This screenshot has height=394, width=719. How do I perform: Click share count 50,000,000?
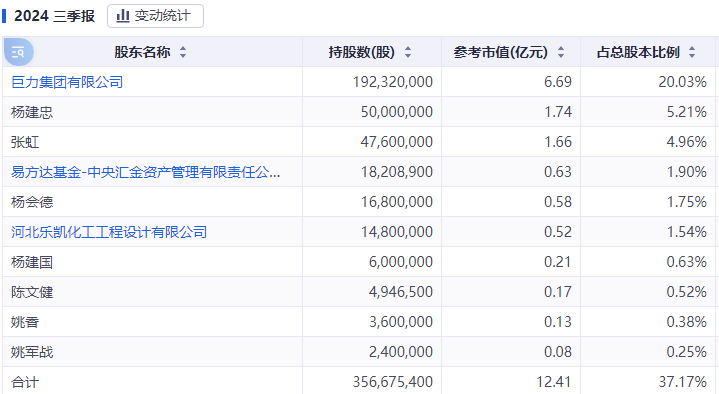[x=397, y=112]
